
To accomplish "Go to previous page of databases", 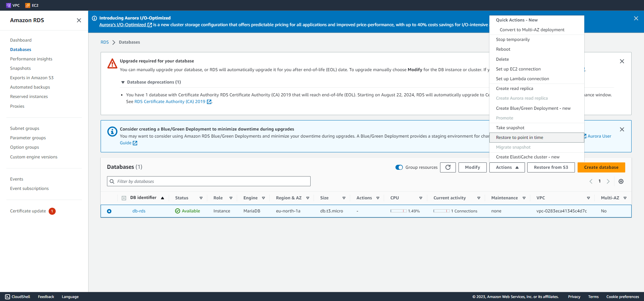I will click(591, 181).
